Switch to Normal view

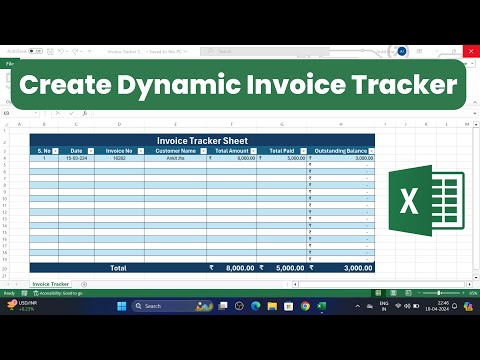click(x=378, y=293)
